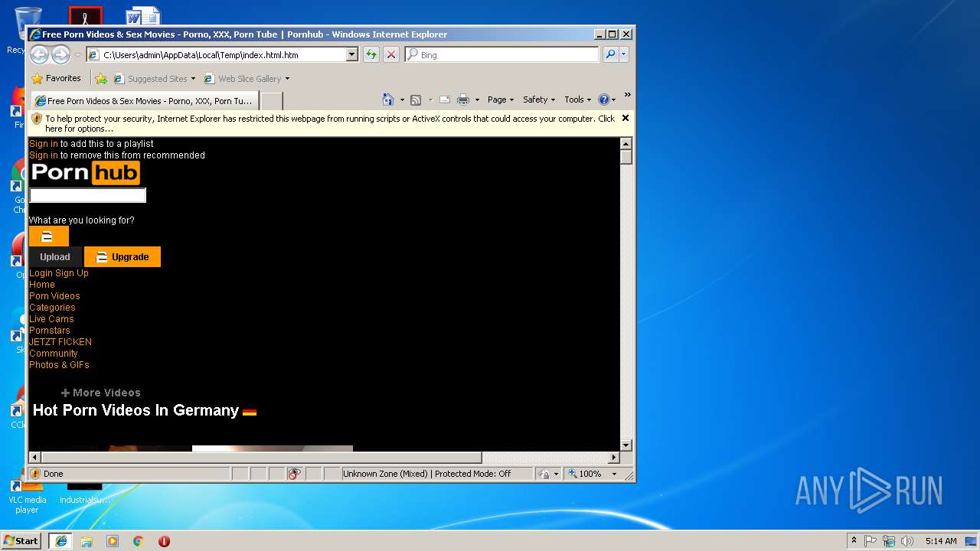This screenshot has height=551, width=980.
Task: Click the More Videos link
Action: (100, 393)
